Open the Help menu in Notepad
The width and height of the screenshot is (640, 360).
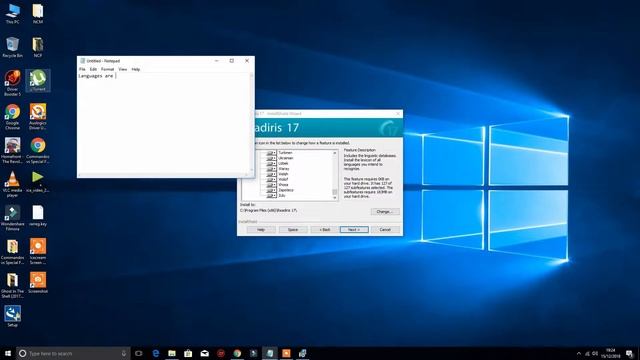coord(136,69)
